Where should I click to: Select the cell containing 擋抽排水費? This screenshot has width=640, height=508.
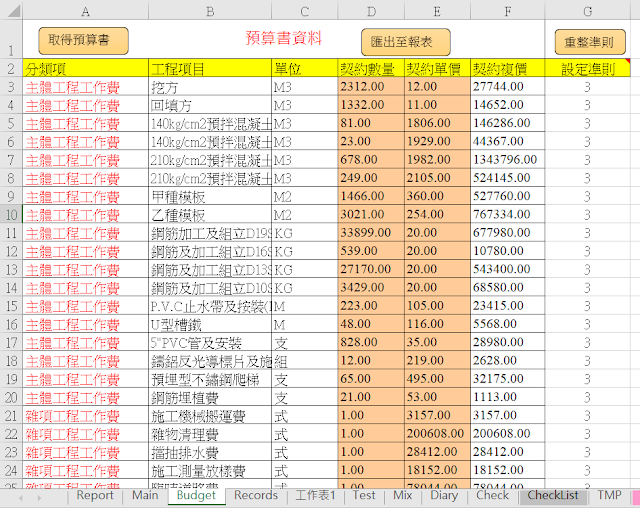pyautogui.click(x=210, y=452)
